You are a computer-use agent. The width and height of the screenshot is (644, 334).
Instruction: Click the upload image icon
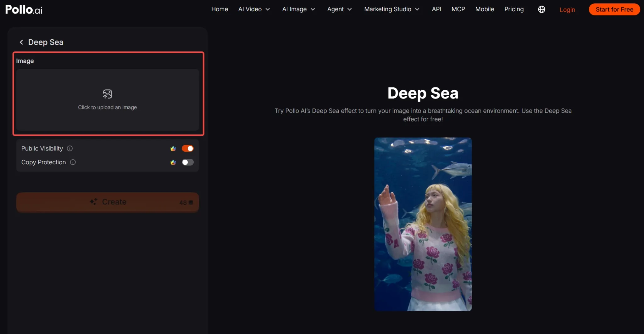[108, 94]
